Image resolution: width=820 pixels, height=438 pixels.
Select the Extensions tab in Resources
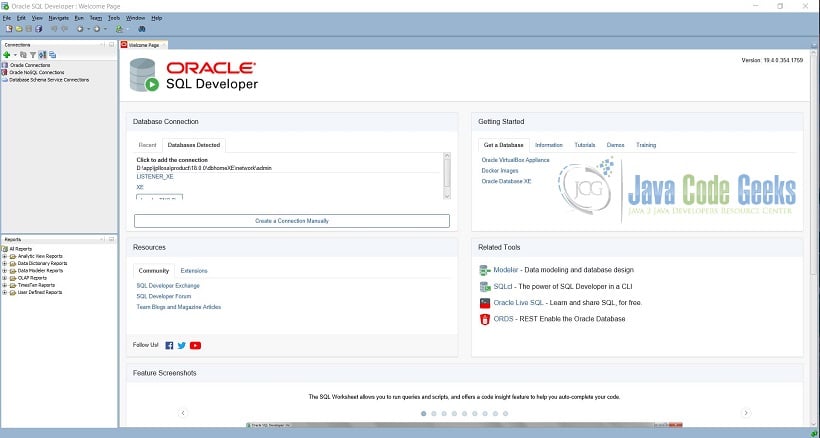coord(194,271)
